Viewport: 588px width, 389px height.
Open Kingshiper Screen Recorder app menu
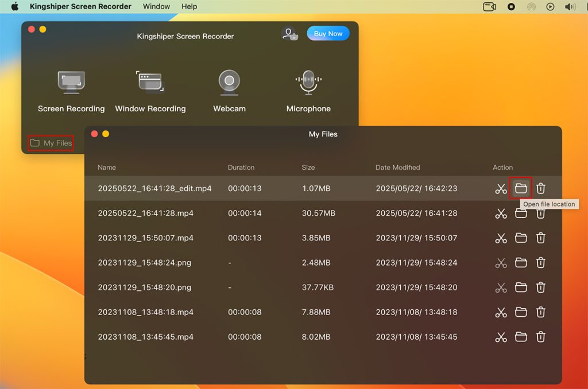coord(80,6)
